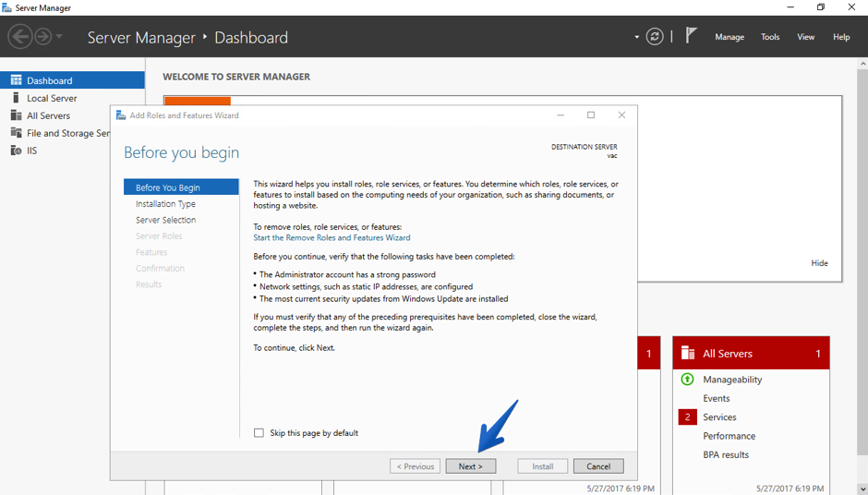Click the Previous button in the wizard

(x=416, y=466)
